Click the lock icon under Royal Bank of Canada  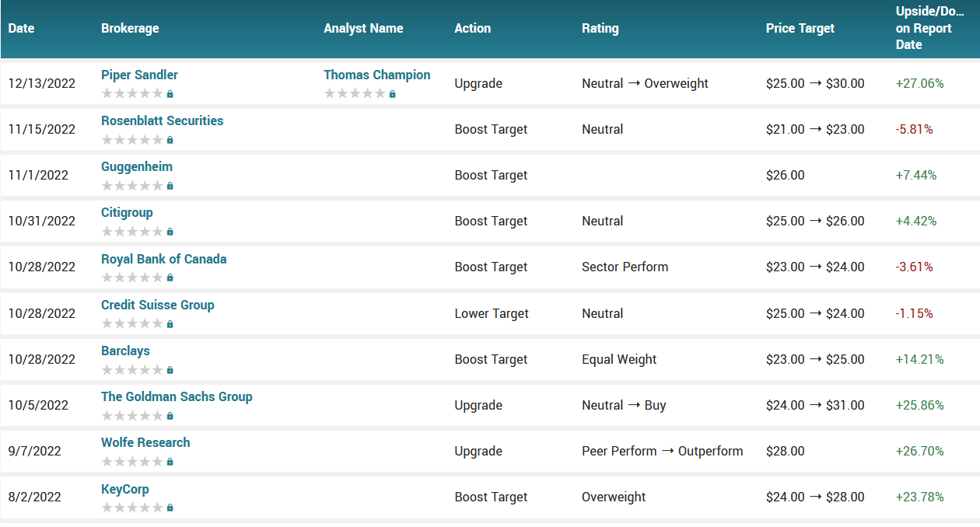point(170,277)
